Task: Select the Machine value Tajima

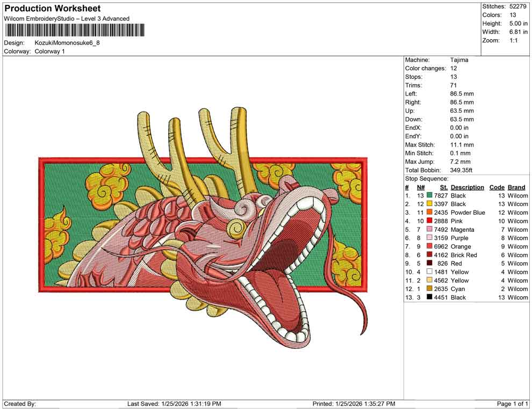Action: click(x=459, y=60)
